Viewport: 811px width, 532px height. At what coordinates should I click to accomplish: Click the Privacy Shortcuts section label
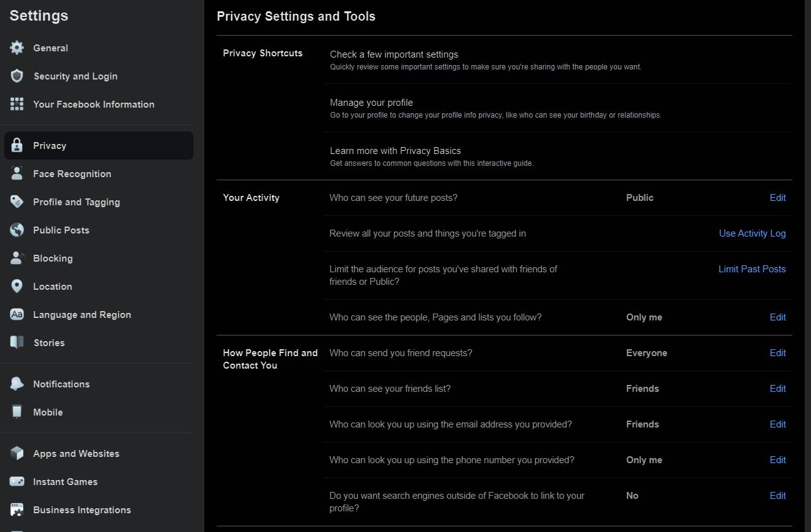point(262,53)
